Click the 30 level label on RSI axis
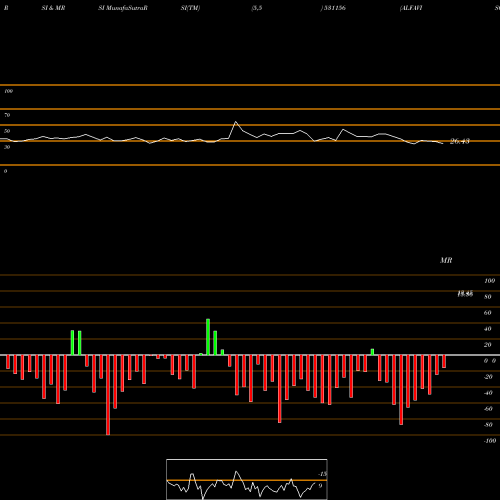Screen dimensions: 500x500 [x=7, y=147]
